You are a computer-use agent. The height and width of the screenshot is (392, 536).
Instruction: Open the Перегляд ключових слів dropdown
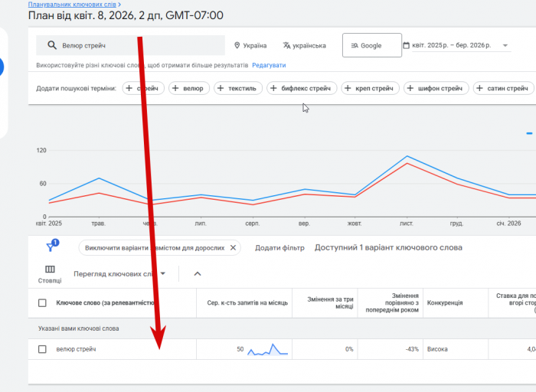pyautogui.click(x=119, y=274)
